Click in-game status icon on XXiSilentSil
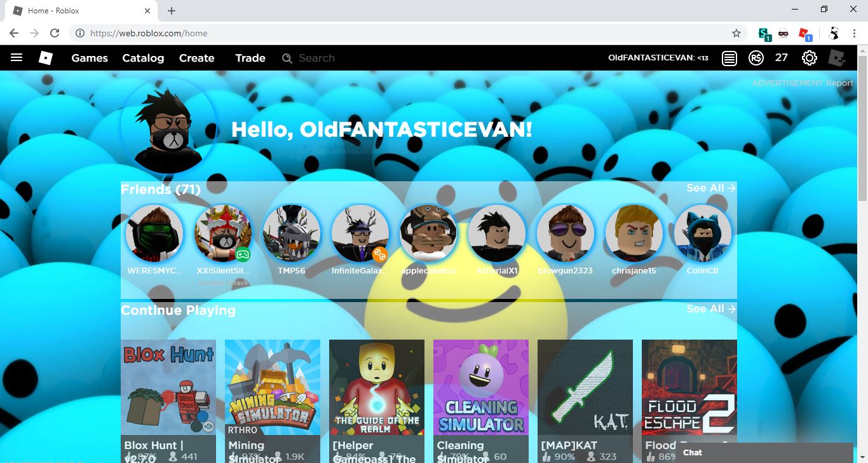Image resolution: width=868 pixels, height=463 pixels. [243, 254]
